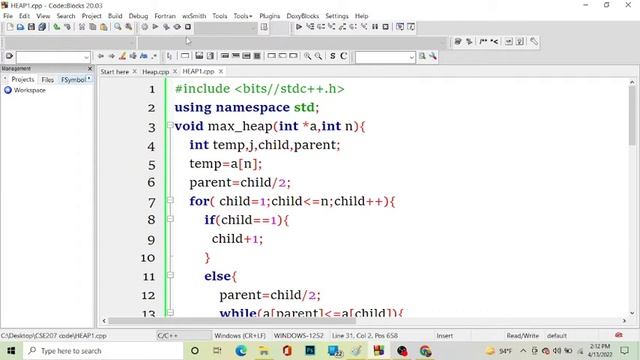Close the HEAP1.cpp editor tab

[221, 71]
